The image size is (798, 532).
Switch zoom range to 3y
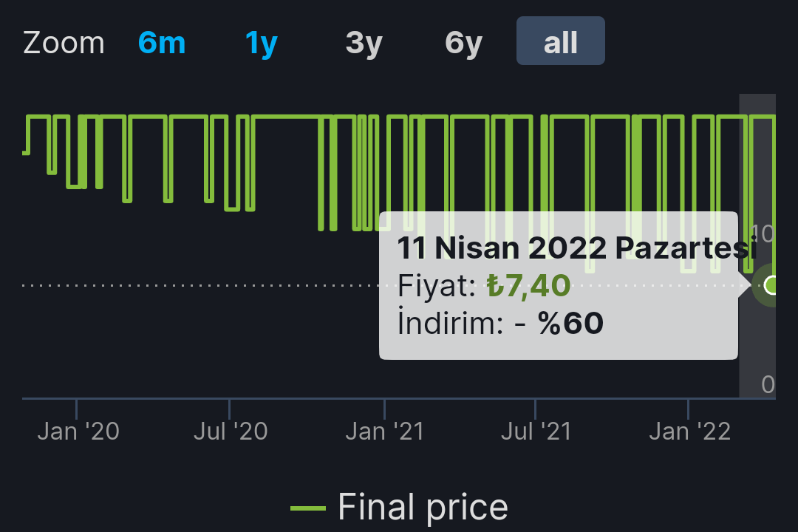tap(364, 44)
